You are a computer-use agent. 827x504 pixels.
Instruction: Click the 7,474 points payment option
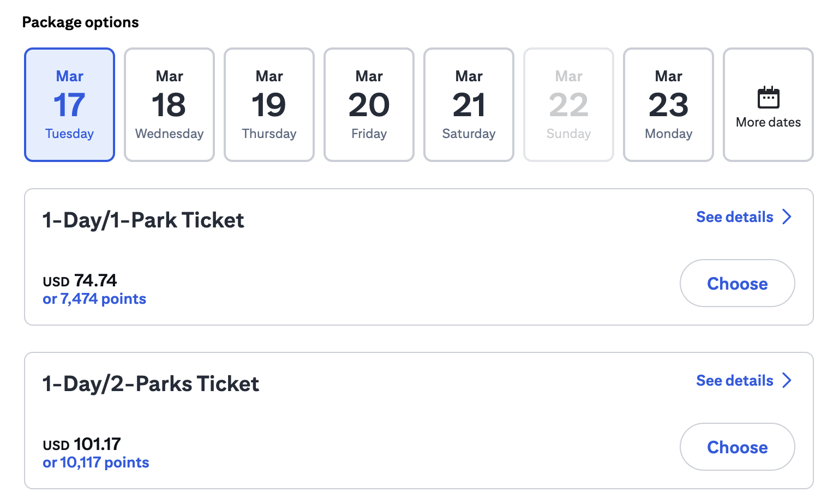pyautogui.click(x=94, y=298)
